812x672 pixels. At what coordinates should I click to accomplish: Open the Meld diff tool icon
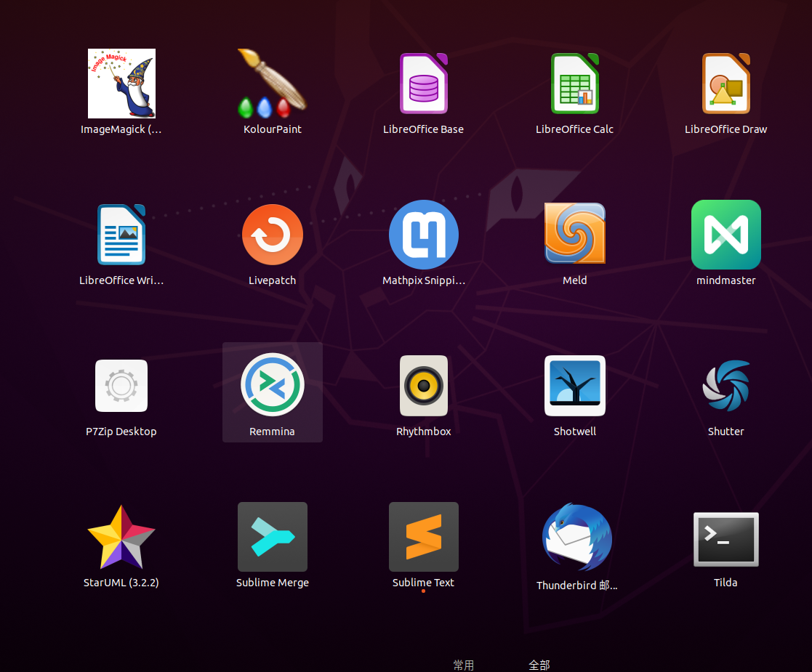pos(575,233)
